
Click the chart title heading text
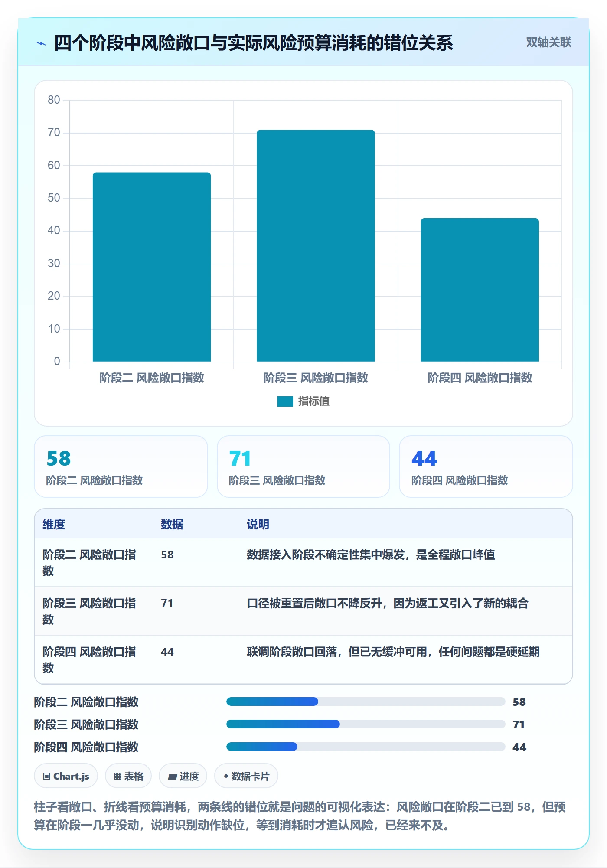[254, 43]
